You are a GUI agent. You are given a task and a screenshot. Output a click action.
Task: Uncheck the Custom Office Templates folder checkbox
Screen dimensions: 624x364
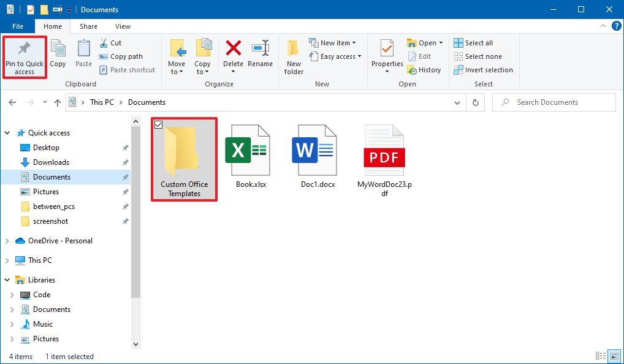point(159,124)
